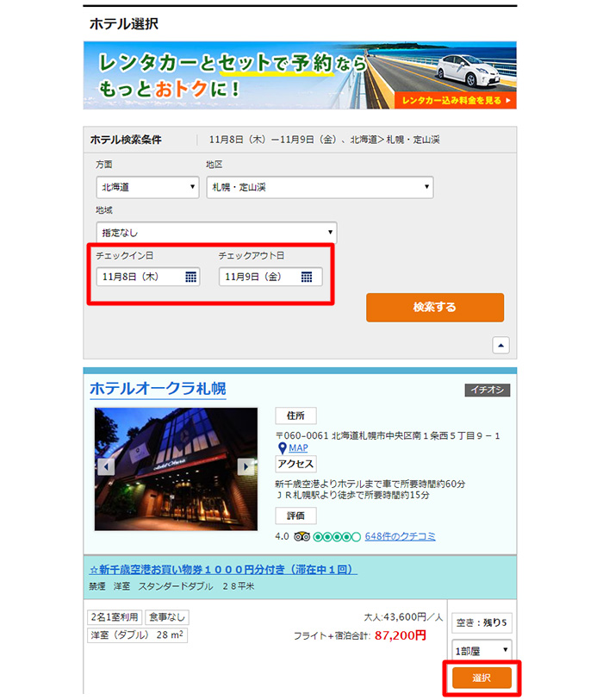Click the orange 検索する button
603x700 pixels.
[x=435, y=307]
